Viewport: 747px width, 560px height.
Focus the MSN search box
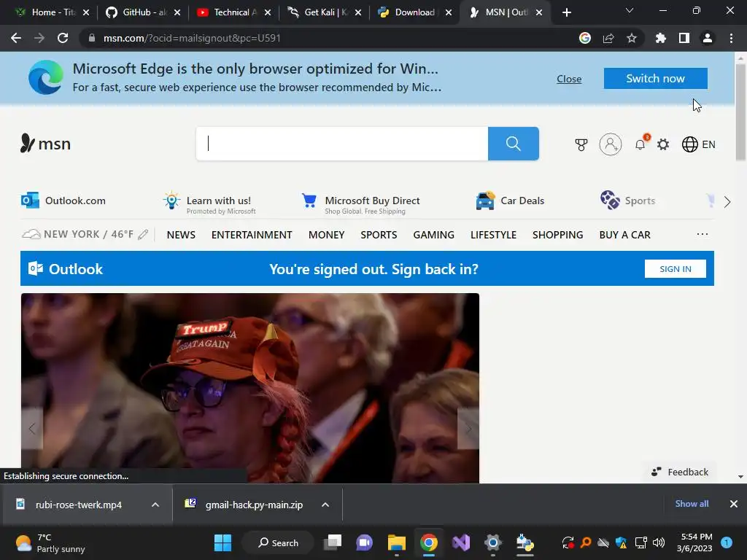[342, 144]
